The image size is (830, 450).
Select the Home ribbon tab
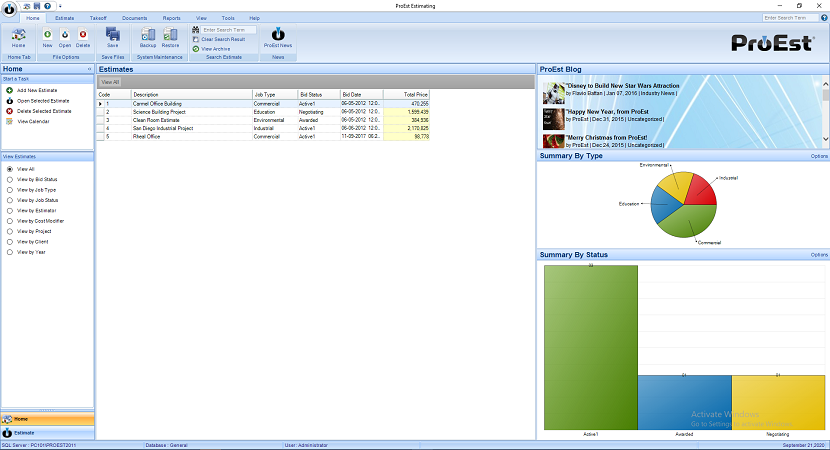coord(33,18)
